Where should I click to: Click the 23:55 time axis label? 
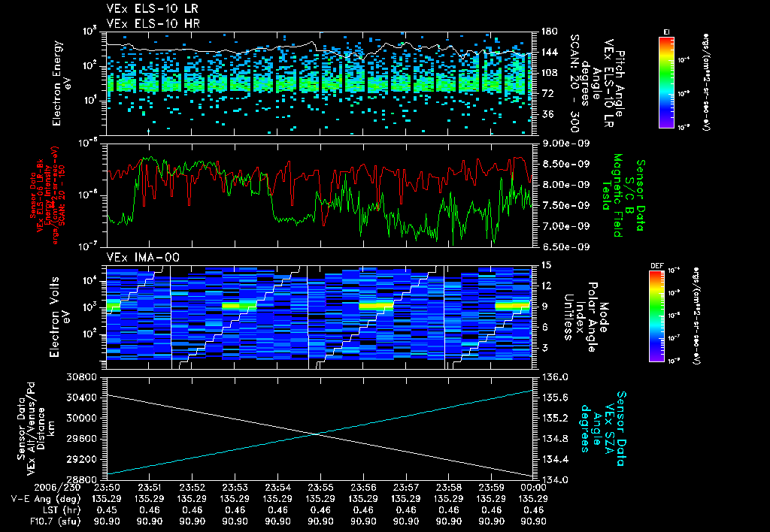tap(320, 488)
